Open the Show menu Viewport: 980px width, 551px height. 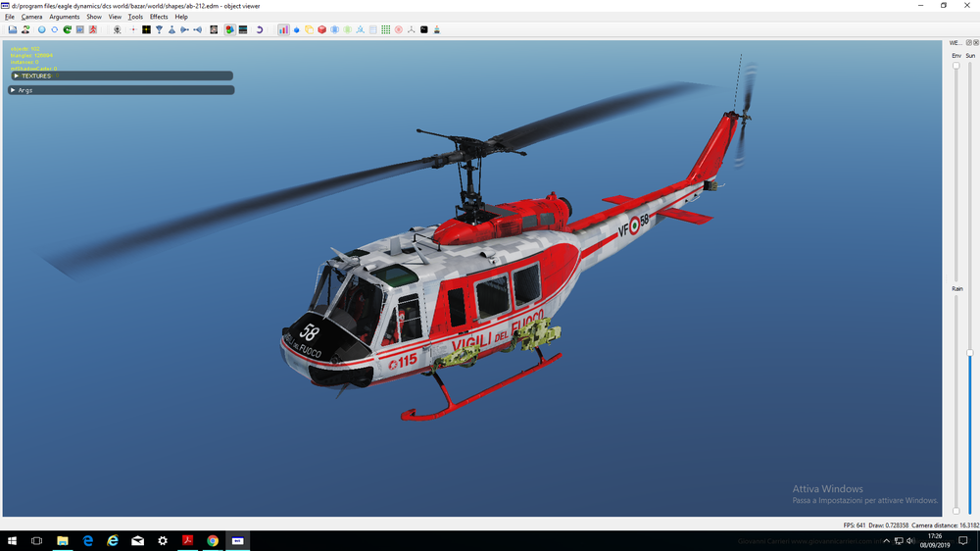[x=94, y=17]
